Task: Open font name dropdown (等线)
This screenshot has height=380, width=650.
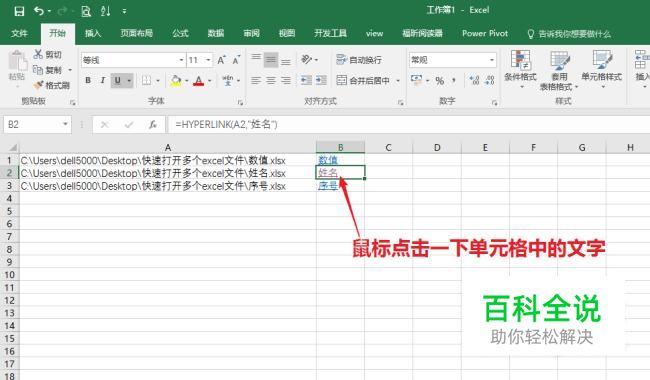Action: (181, 61)
